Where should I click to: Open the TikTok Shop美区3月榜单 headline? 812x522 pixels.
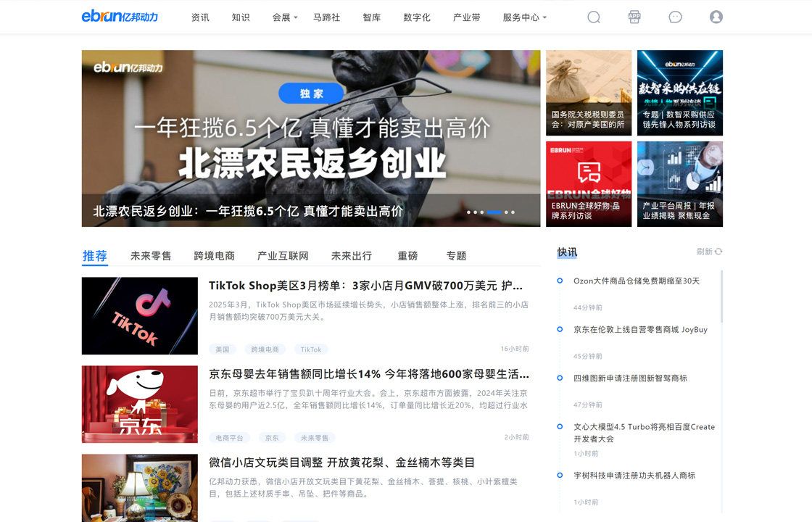coord(365,286)
